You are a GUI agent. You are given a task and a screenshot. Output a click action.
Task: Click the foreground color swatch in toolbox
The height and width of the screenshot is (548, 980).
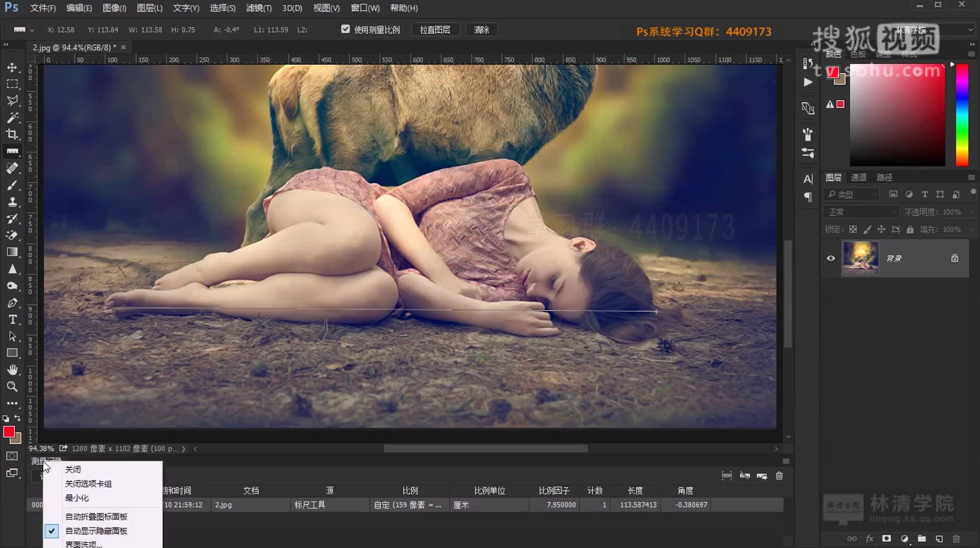9,432
